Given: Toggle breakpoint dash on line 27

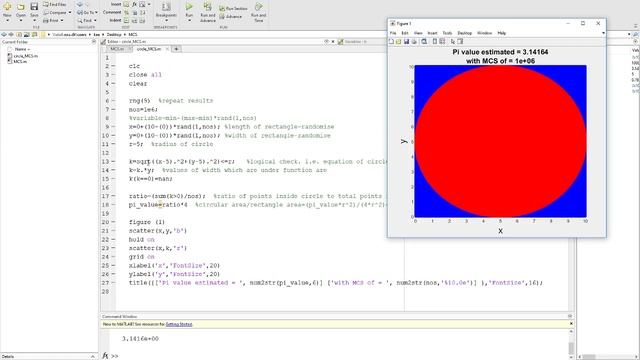Looking at the screenshot, I should pyautogui.click(x=113, y=283).
